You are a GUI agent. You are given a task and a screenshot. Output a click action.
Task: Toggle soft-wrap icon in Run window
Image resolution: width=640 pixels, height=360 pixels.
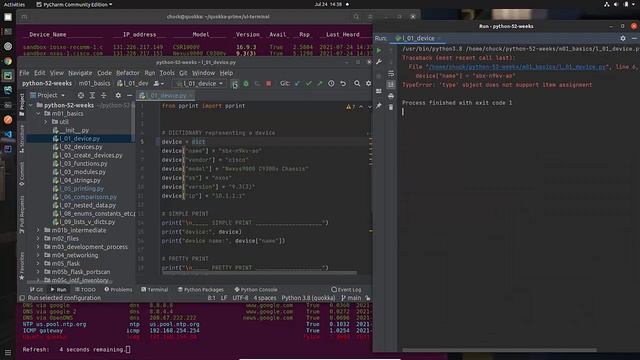[x=391, y=73]
